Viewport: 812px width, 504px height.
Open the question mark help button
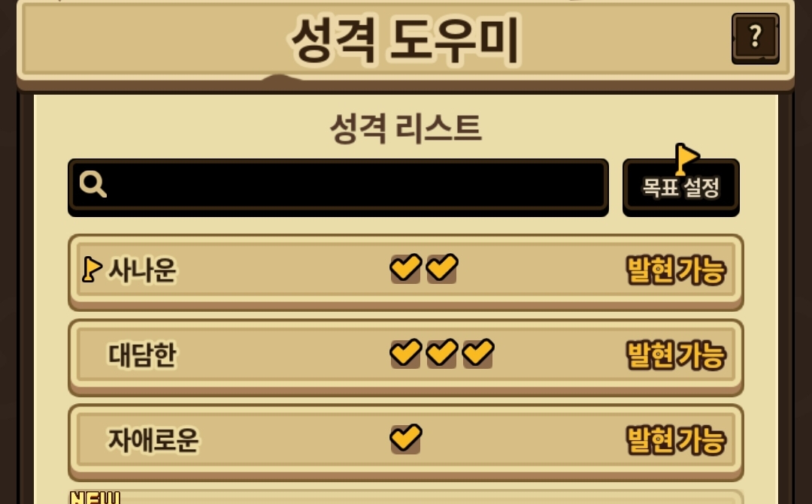click(x=755, y=38)
